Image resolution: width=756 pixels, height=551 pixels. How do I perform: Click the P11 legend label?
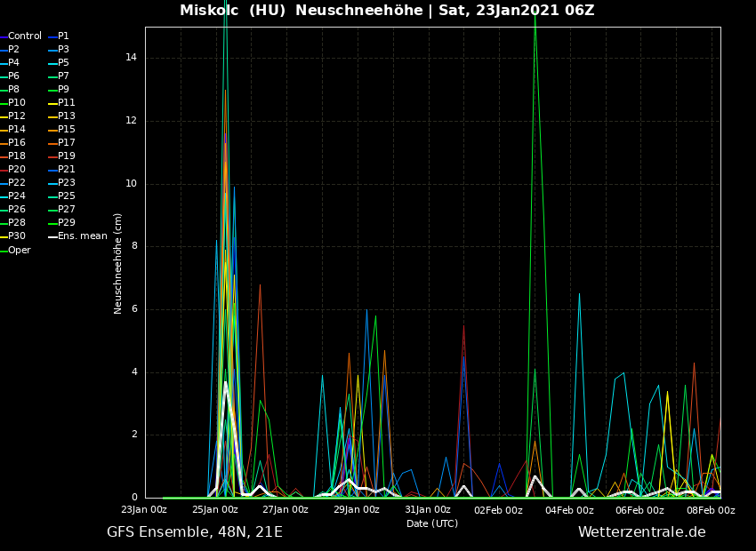pyautogui.click(x=66, y=103)
